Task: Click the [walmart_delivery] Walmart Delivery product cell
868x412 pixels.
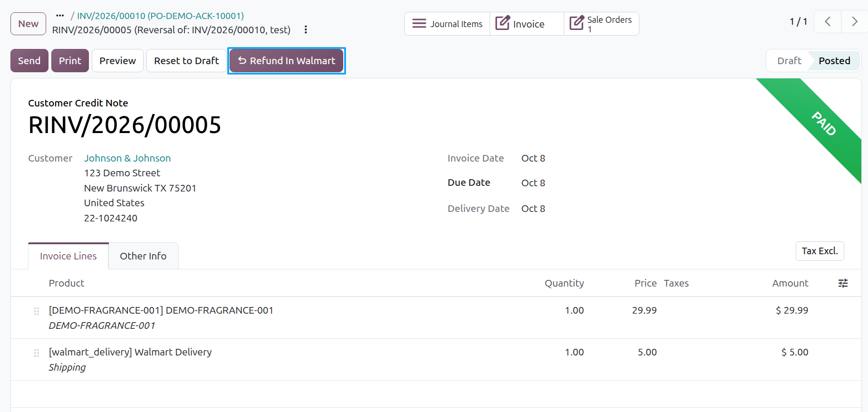Action: (x=130, y=352)
